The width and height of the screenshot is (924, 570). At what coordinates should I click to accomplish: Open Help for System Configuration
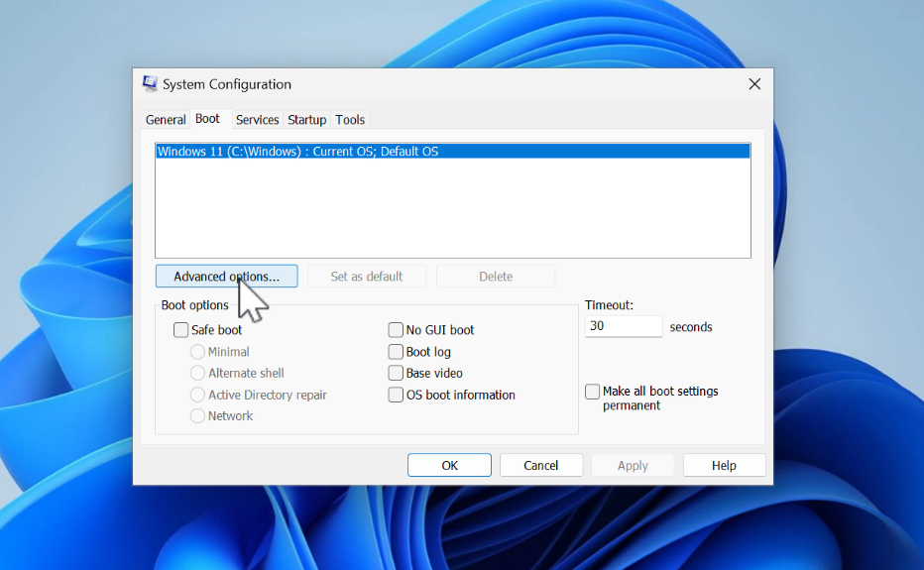725,465
